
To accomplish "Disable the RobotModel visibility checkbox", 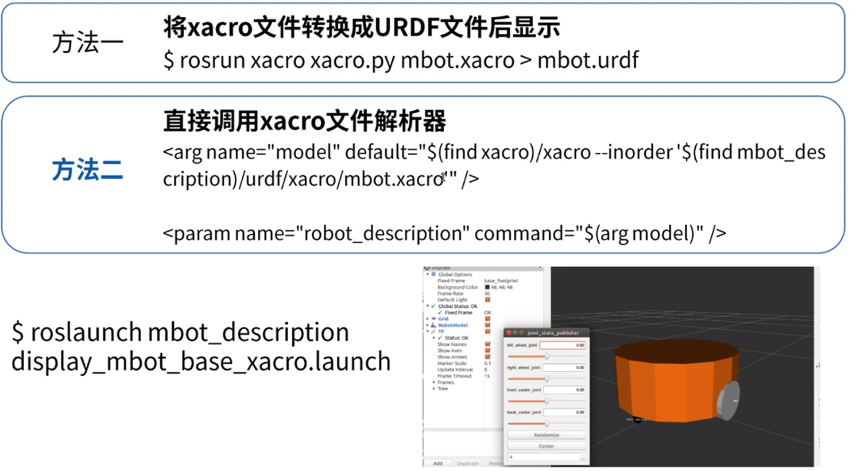I will pos(487,325).
